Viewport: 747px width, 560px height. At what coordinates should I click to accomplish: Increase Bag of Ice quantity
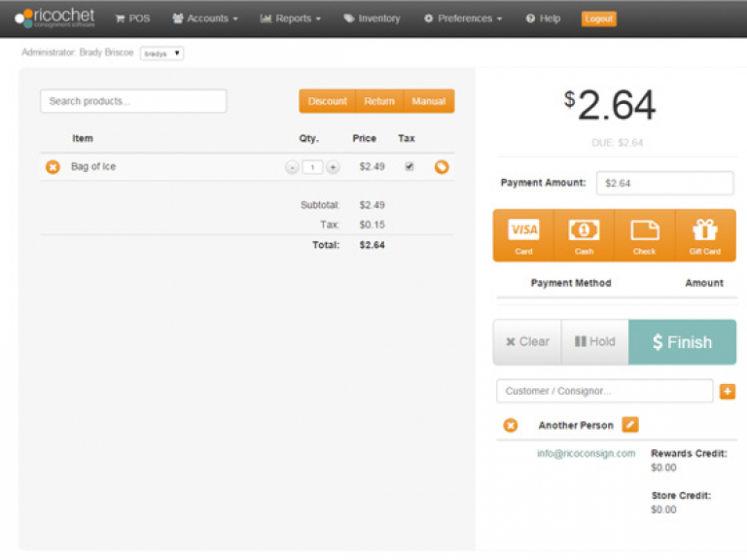point(333,167)
